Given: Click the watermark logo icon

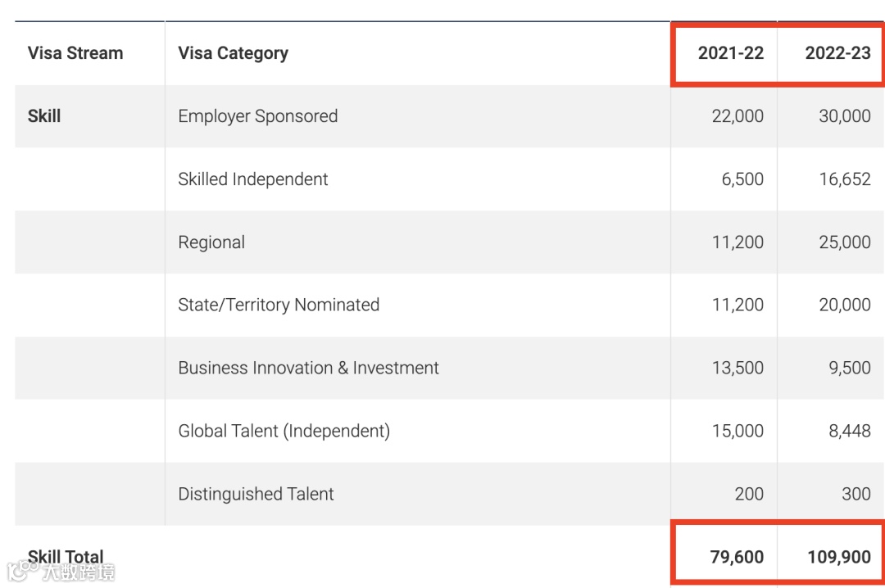Looking at the screenshot, I should pyautogui.click(x=21, y=568).
